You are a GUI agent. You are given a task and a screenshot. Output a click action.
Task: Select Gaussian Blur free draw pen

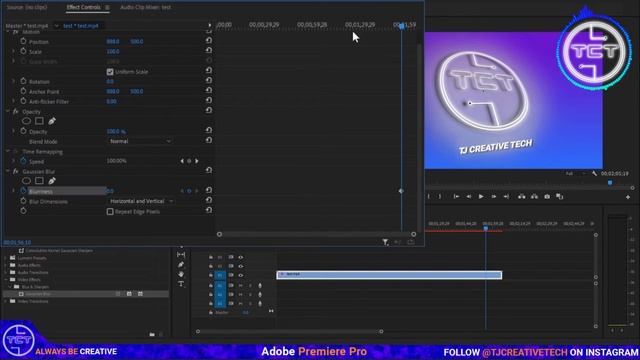52,181
